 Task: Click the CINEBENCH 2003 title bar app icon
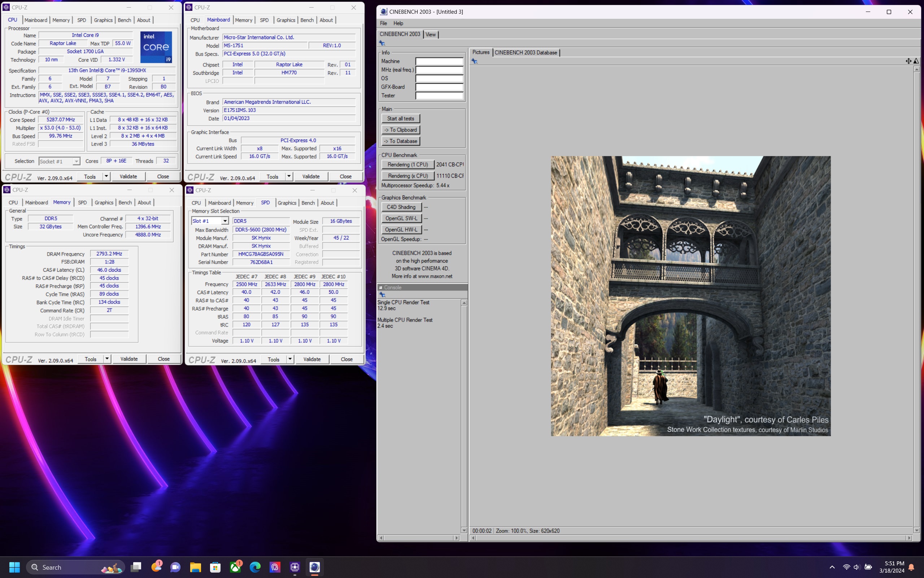coord(383,12)
